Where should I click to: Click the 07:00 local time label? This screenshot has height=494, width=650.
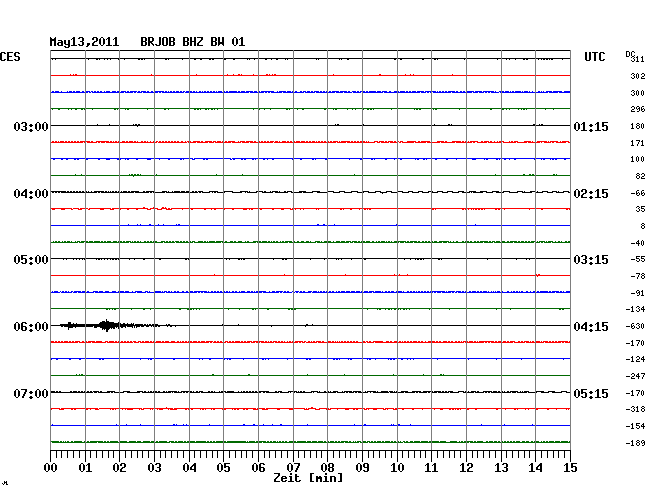31,393
